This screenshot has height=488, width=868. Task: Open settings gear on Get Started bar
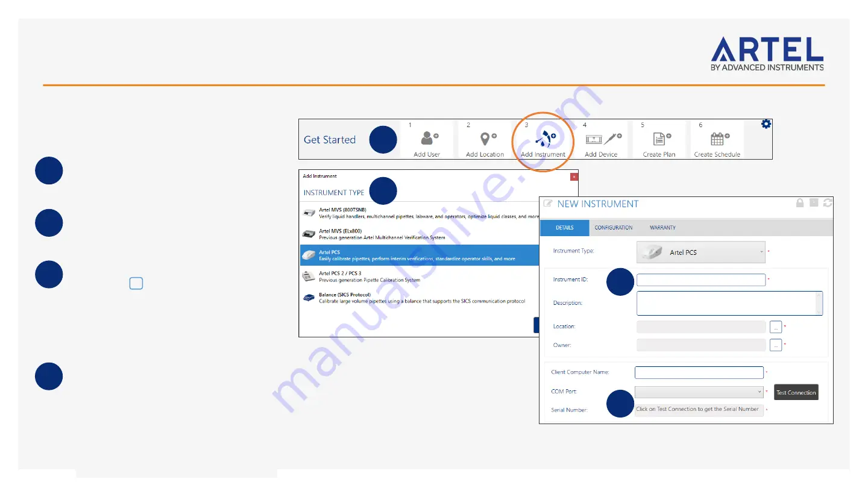pos(766,124)
